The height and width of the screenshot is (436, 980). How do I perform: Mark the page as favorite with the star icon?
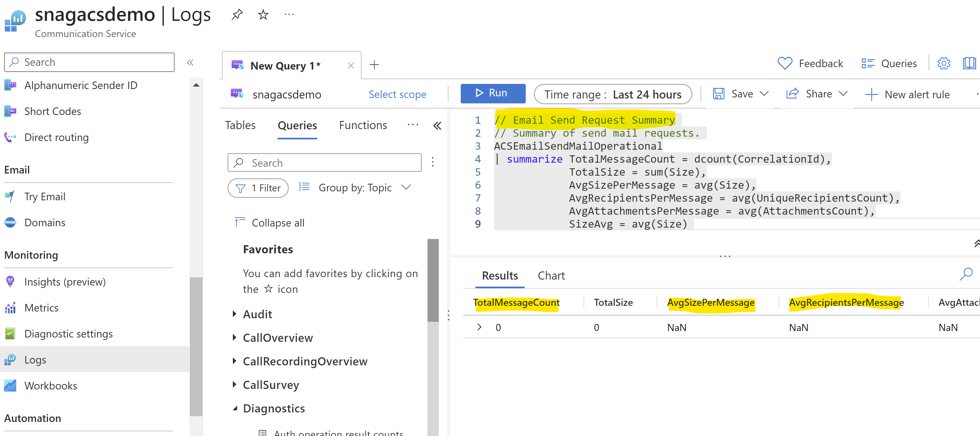pyautogui.click(x=263, y=15)
